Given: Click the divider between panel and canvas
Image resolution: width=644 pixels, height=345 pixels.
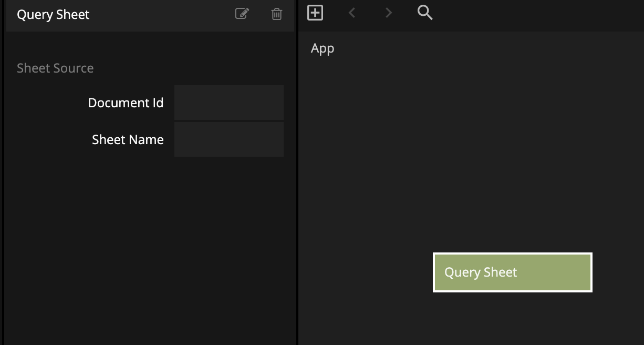Looking at the screenshot, I should coord(297,184).
